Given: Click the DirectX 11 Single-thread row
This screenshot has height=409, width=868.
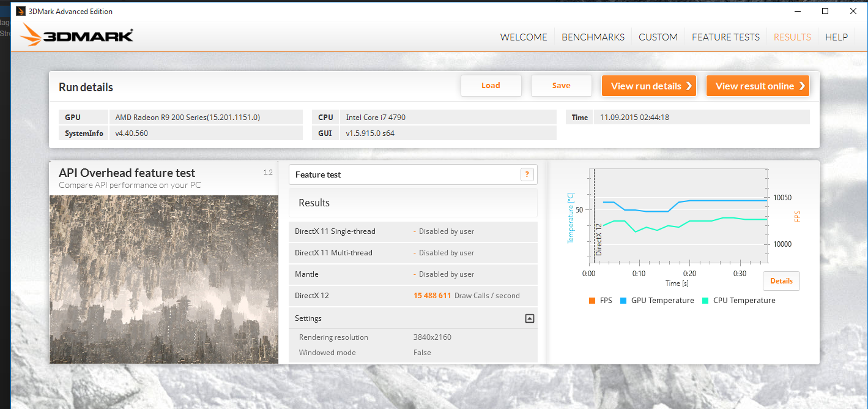Looking at the screenshot, I should pos(413,231).
